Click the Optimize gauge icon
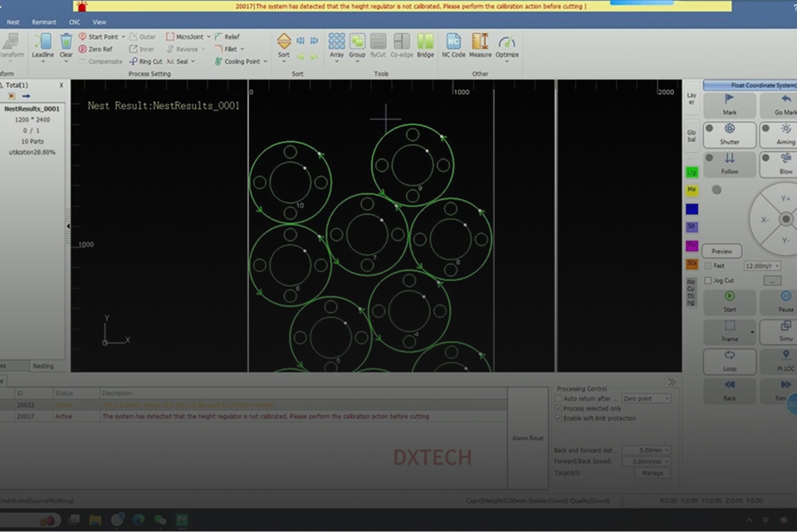797x532 pixels. coord(506,41)
